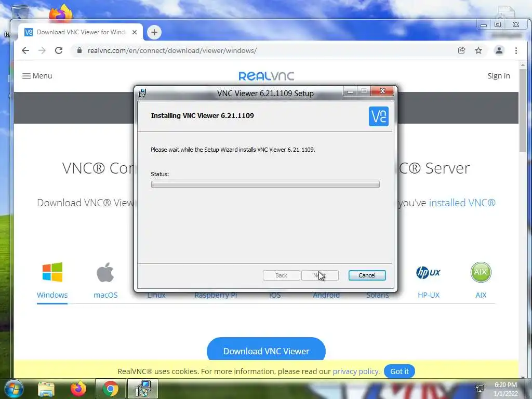
Task: Open the Windows Start button
Action: click(x=14, y=389)
